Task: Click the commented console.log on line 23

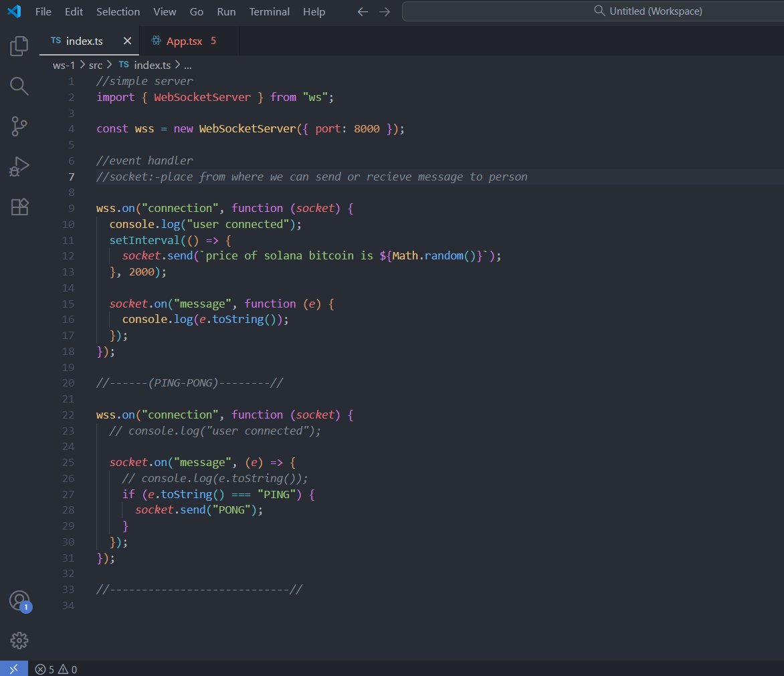Action: [215, 431]
